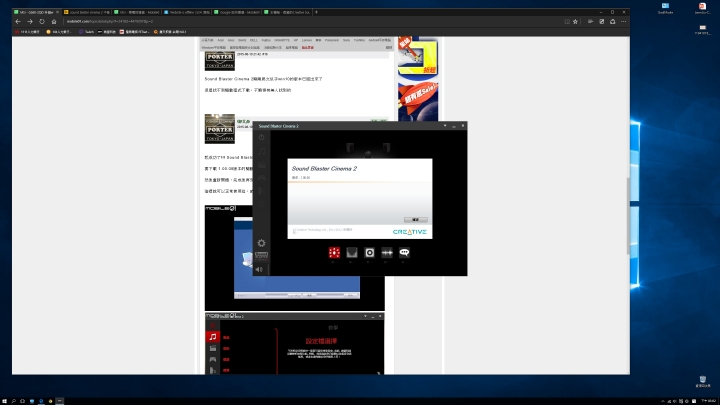The image size is (720, 405).
Task: Click the browser share icon
Action: coord(613,22)
